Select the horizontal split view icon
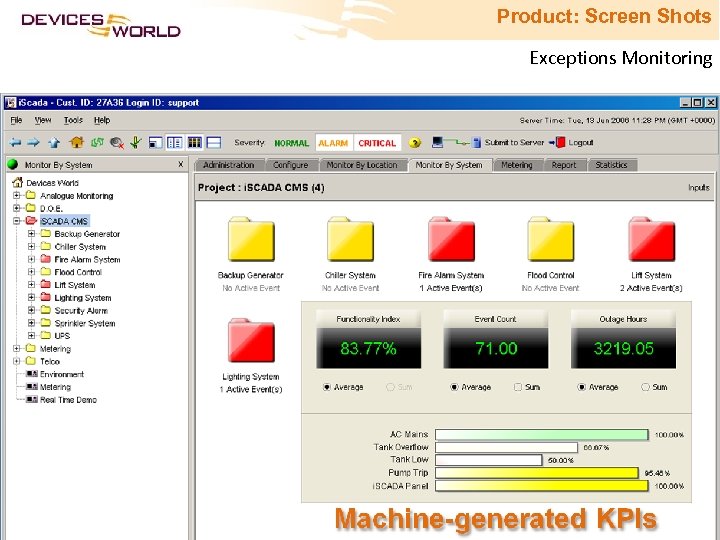 [x=214, y=143]
